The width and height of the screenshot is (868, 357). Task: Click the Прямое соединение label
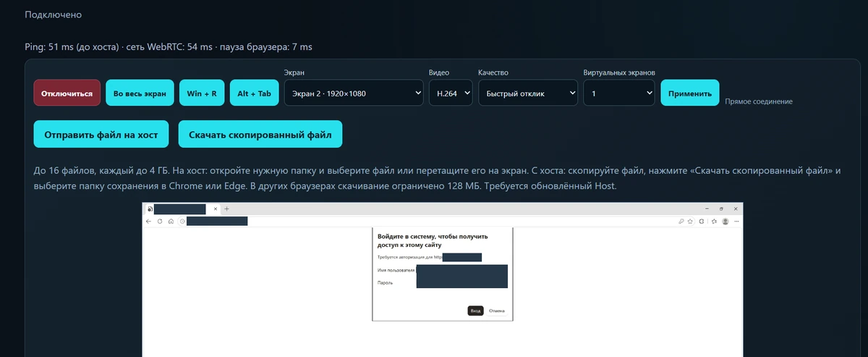[759, 101]
